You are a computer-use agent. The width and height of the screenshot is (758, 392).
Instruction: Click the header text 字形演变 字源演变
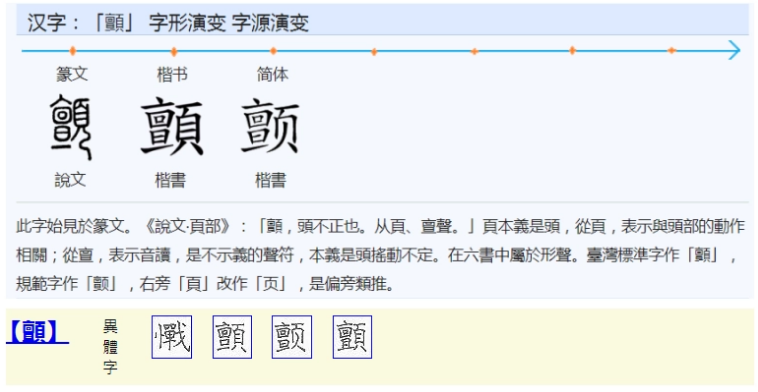click(229, 23)
